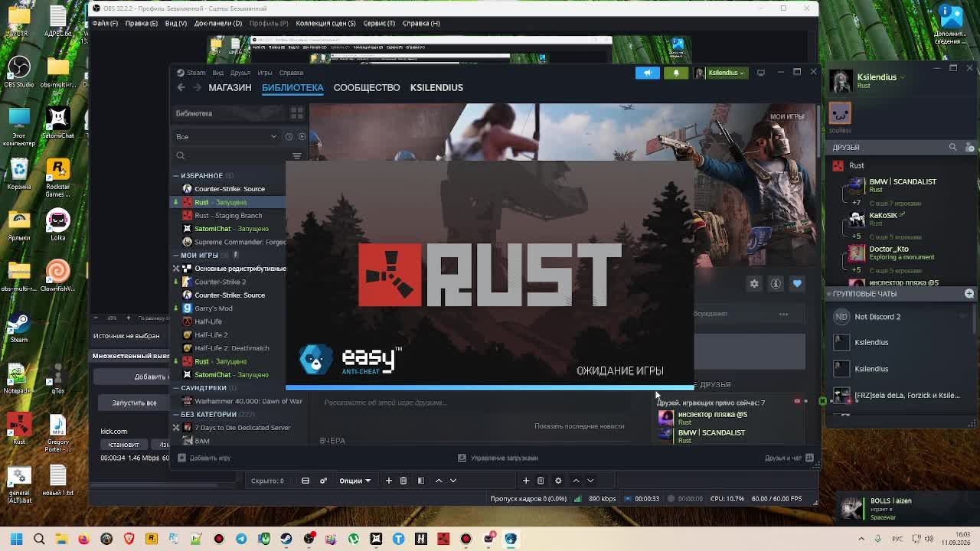Viewport: 980px width, 551px height.
Task: Collapse Групповые чаты section
Action: point(828,294)
